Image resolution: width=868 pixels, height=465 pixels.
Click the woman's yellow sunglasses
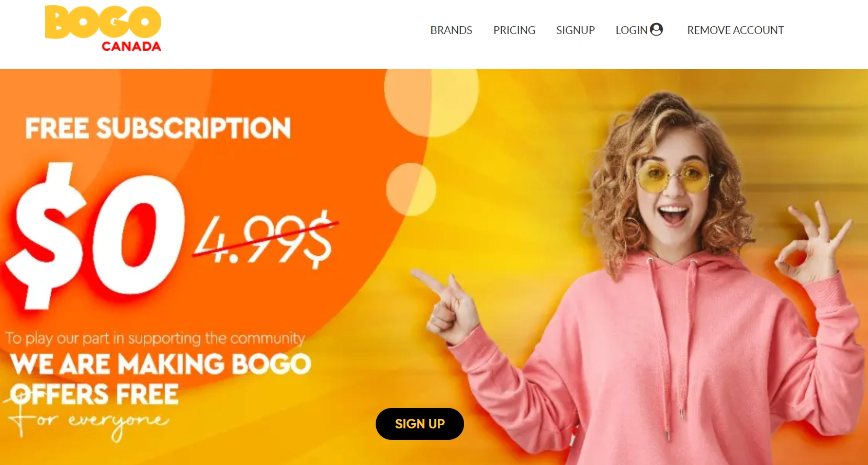point(674,177)
